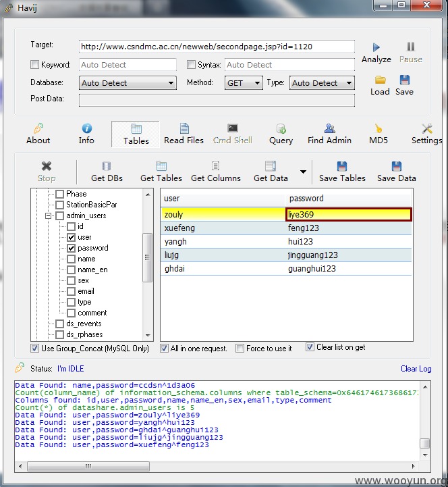
Task: Click the user column header
Action: click(223, 198)
